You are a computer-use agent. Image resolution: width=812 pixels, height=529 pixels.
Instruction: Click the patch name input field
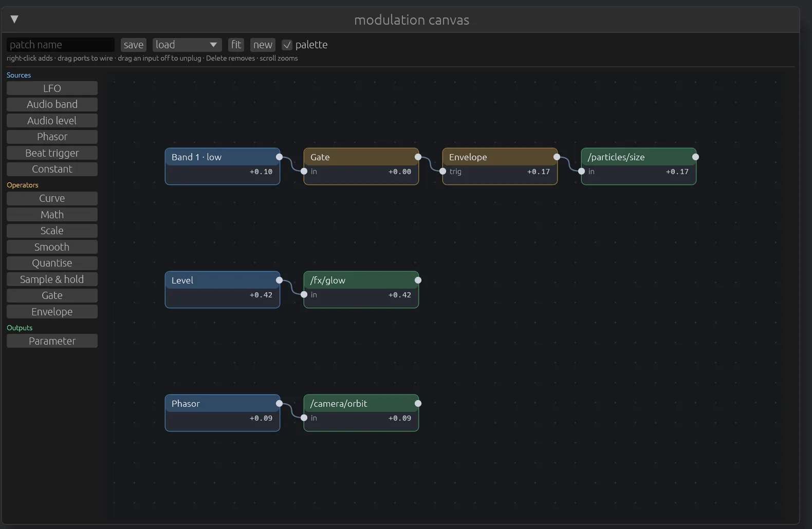click(x=61, y=45)
